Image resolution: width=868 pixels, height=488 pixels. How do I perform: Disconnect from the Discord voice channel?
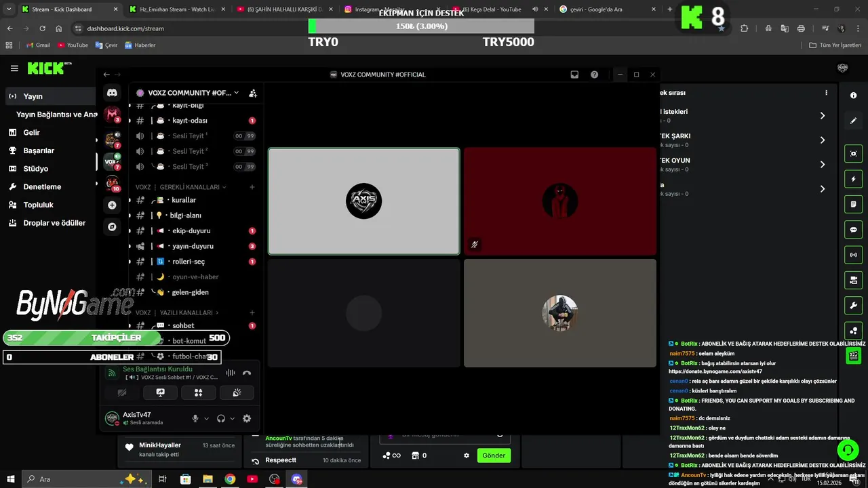click(247, 373)
